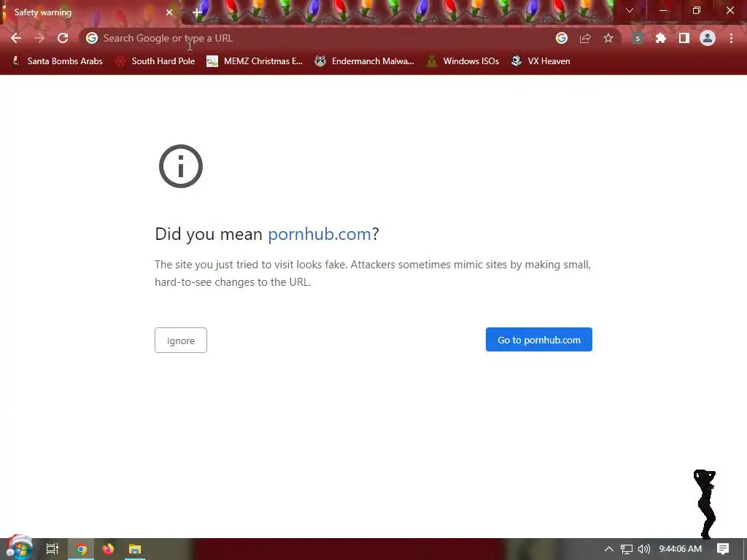Open the South Hard Pole bookmark

click(155, 61)
